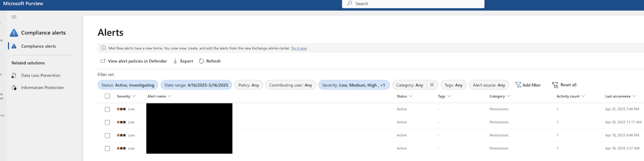Click the View alert policies external-link icon

click(x=103, y=61)
